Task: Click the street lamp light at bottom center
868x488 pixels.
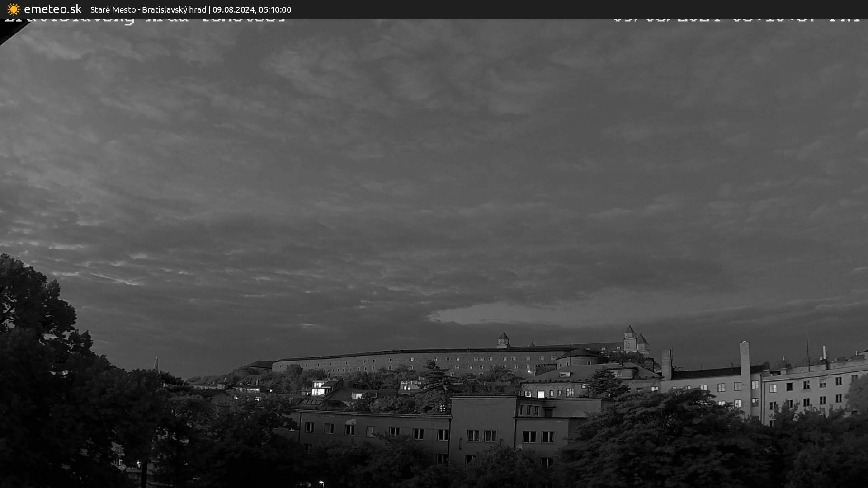Action: (321, 483)
